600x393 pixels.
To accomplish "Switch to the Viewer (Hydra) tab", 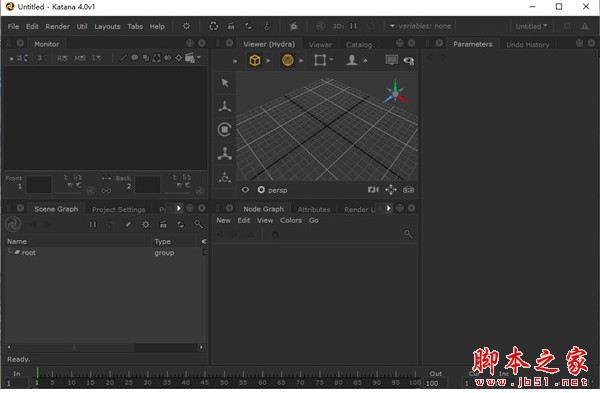I will pyautogui.click(x=269, y=44).
